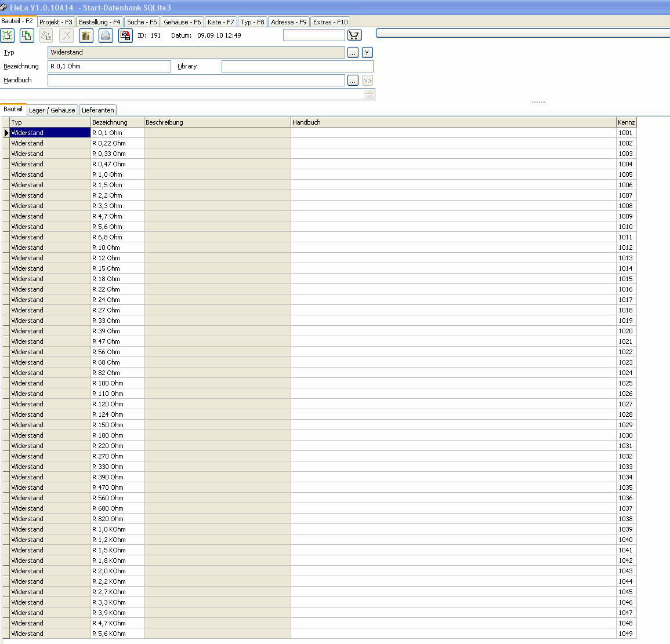Click Kennz cell 1003
The height and width of the screenshot is (644, 670).
pyautogui.click(x=626, y=154)
